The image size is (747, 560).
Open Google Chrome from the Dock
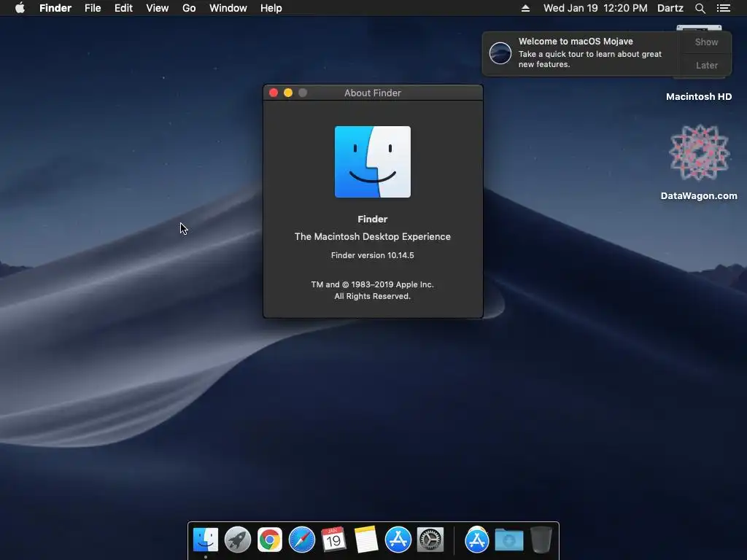[x=270, y=540]
